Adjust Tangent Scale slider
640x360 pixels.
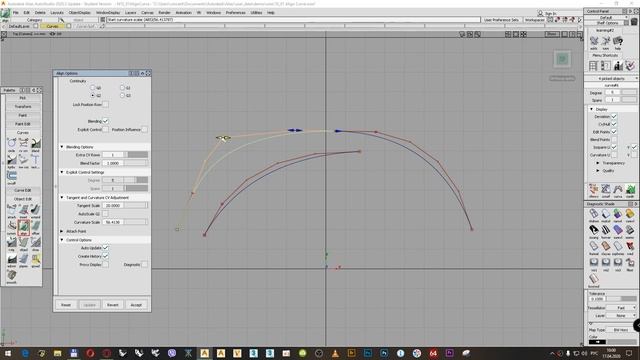[136, 206]
